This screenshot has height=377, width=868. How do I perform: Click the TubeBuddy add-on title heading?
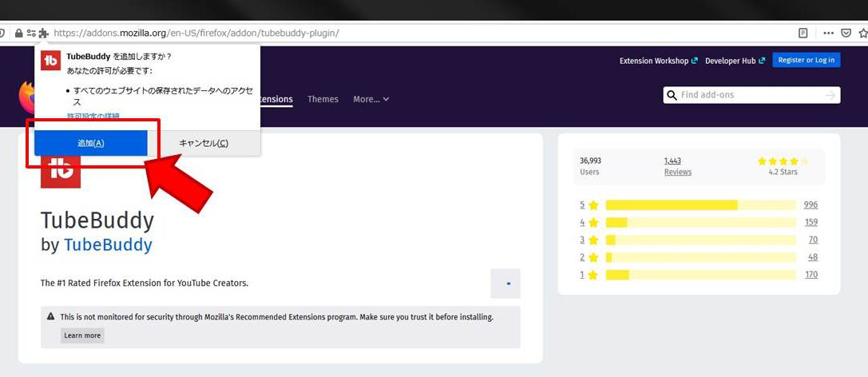click(97, 221)
